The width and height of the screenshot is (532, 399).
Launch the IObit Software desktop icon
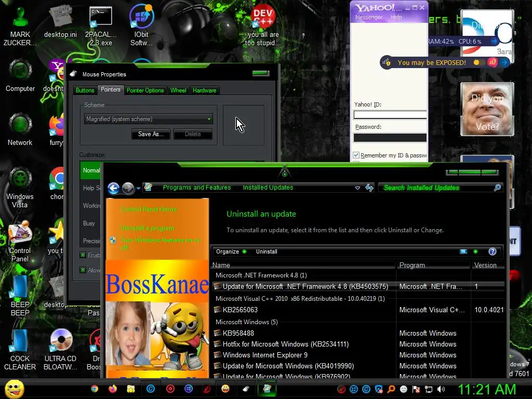[x=141, y=26]
